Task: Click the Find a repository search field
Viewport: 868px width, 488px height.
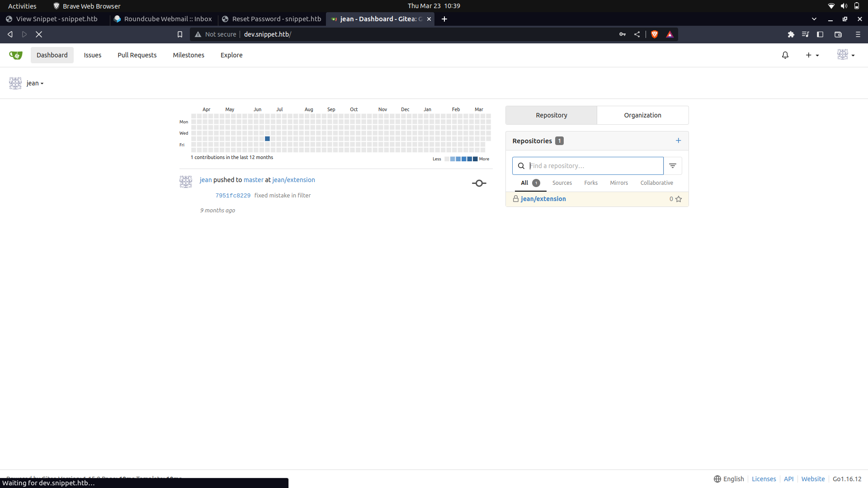Action: coord(588,165)
